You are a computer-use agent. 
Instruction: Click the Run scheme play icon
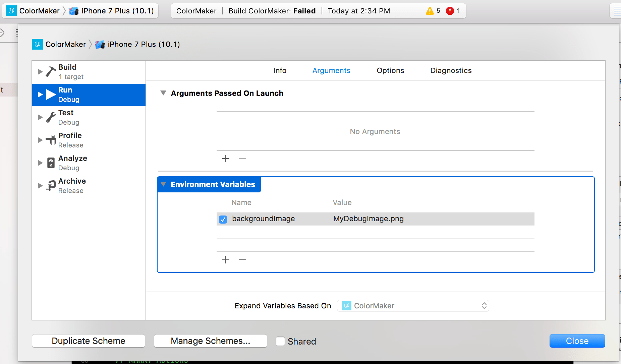click(x=50, y=94)
